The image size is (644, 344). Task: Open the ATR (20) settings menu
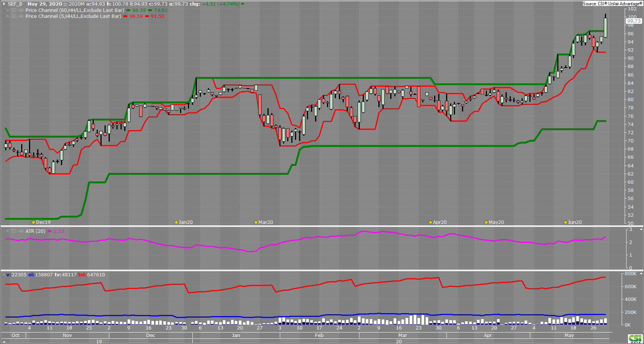(x=14, y=231)
